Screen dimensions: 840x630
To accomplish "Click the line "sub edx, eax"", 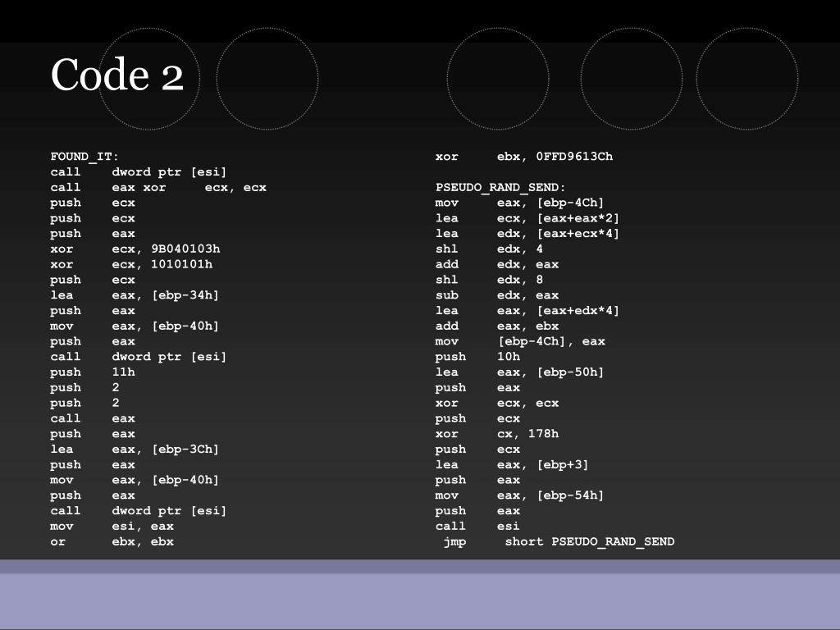I will pyautogui.click(x=497, y=295).
